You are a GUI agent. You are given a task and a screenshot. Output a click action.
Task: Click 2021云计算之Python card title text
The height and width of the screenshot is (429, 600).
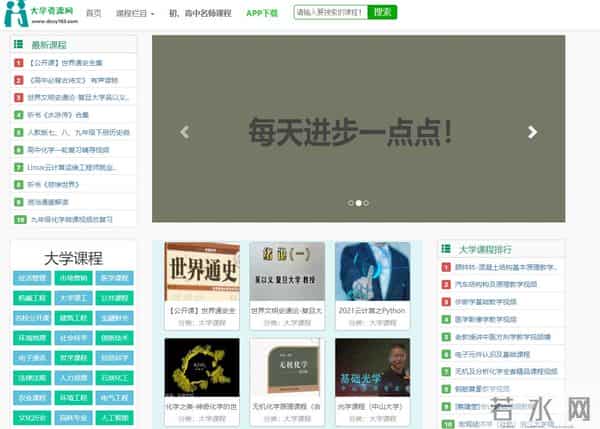click(372, 310)
